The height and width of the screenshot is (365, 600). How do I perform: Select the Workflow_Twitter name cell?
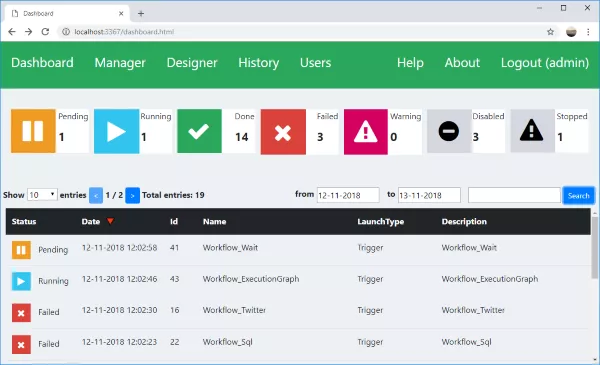[234, 310]
